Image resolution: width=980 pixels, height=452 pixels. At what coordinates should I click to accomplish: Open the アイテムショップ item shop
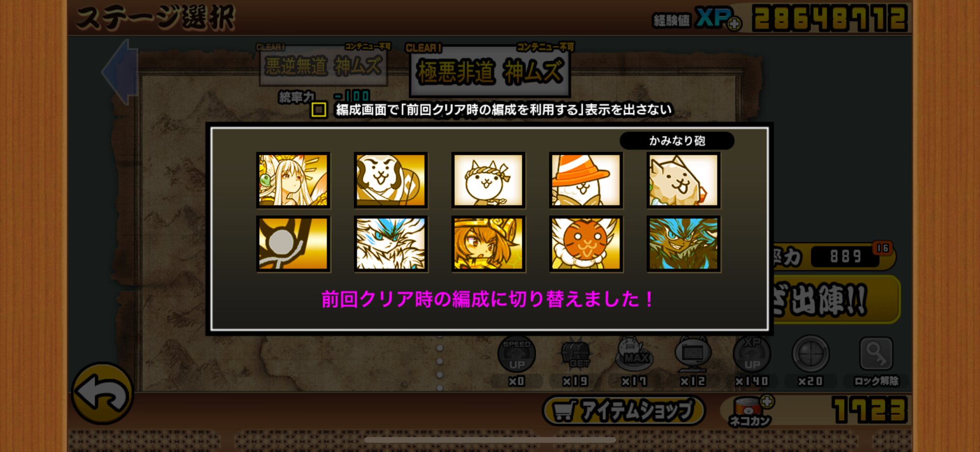[624, 410]
